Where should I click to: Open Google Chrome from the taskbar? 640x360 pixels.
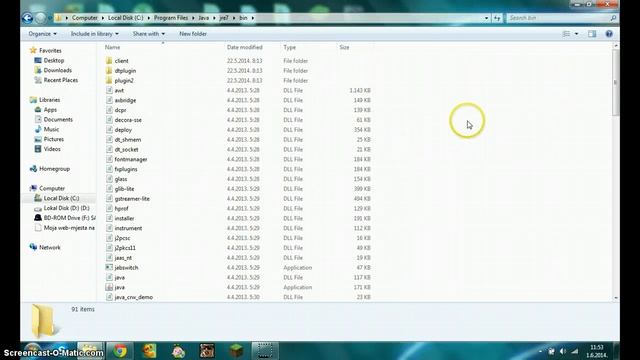click(x=120, y=351)
